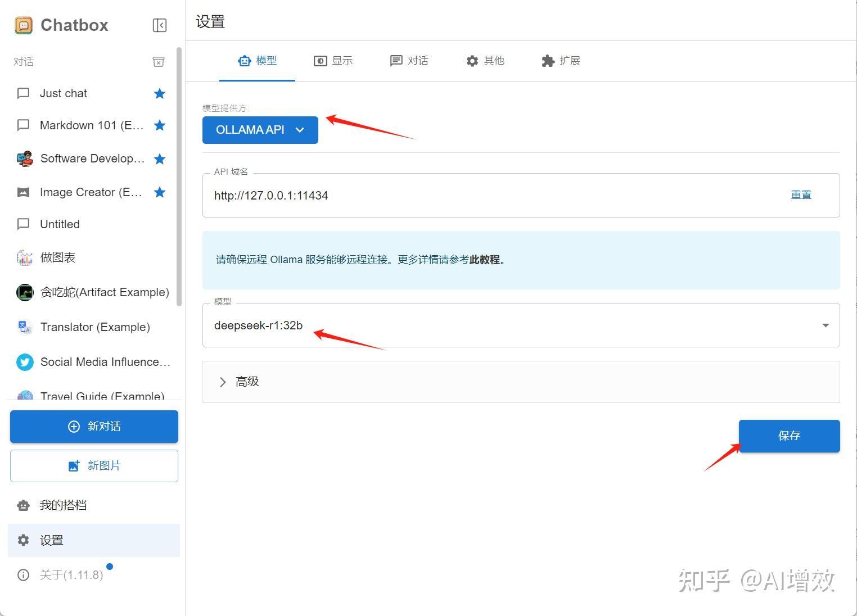Image resolution: width=857 pixels, height=616 pixels.
Task: Click the 保存 save button
Action: click(789, 436)
